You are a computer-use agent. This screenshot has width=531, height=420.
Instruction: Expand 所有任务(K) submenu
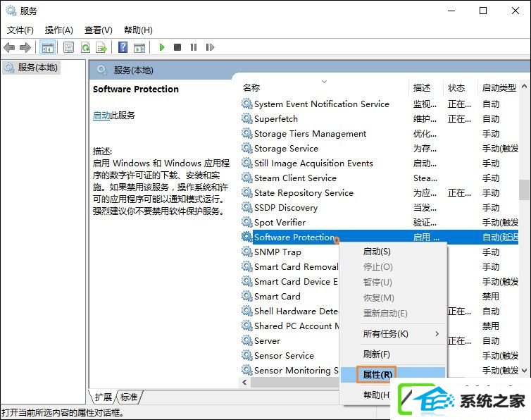pyautogui.click(x=393, y=334)
